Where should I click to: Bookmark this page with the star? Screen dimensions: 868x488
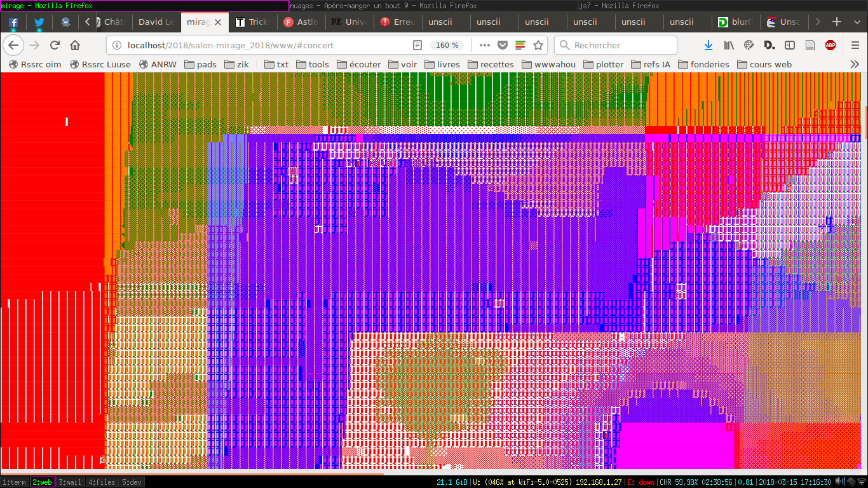coord(538,45)
